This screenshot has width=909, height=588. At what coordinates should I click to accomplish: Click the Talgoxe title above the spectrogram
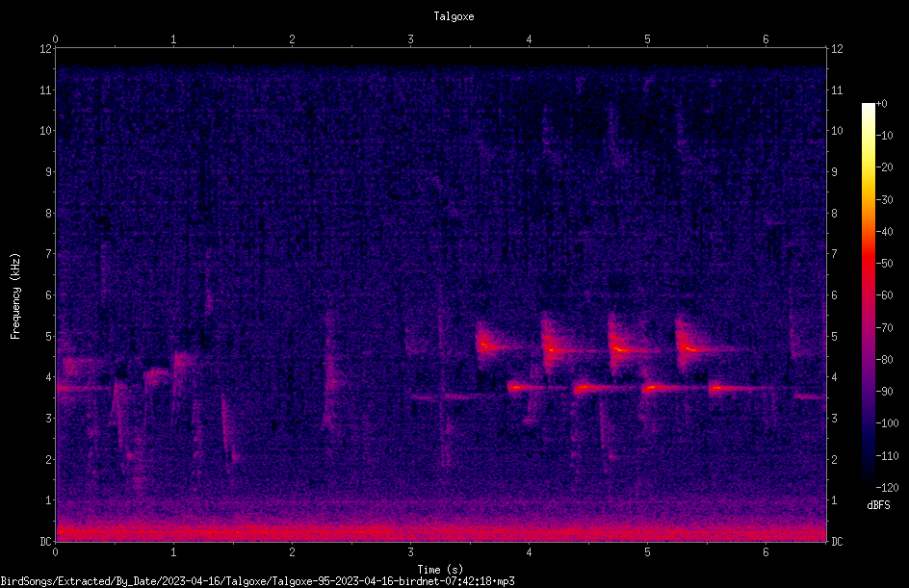click(x=454, y=16)
